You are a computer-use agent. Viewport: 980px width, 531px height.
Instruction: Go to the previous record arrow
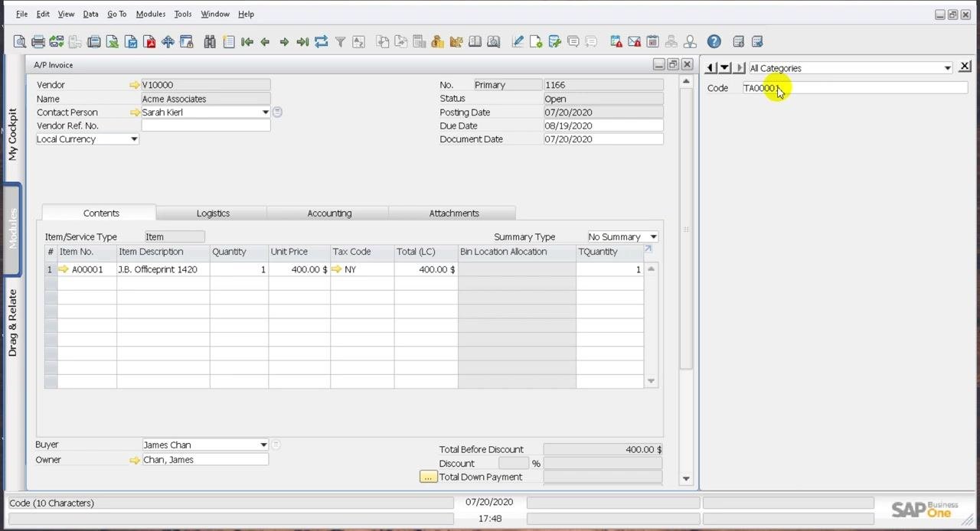(265, 41)
